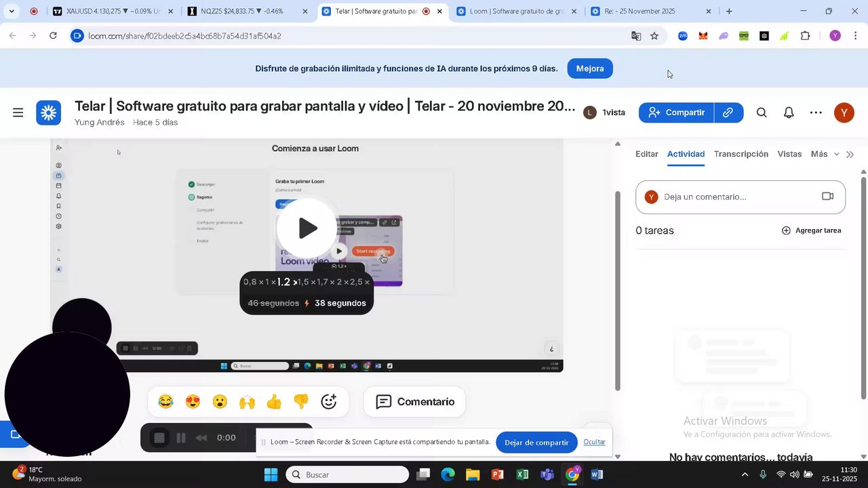Open the tab search dropdown arrow in Chrome
This screenshot has width=868, height=488.
pyautogui.click(x=12, y=12)
